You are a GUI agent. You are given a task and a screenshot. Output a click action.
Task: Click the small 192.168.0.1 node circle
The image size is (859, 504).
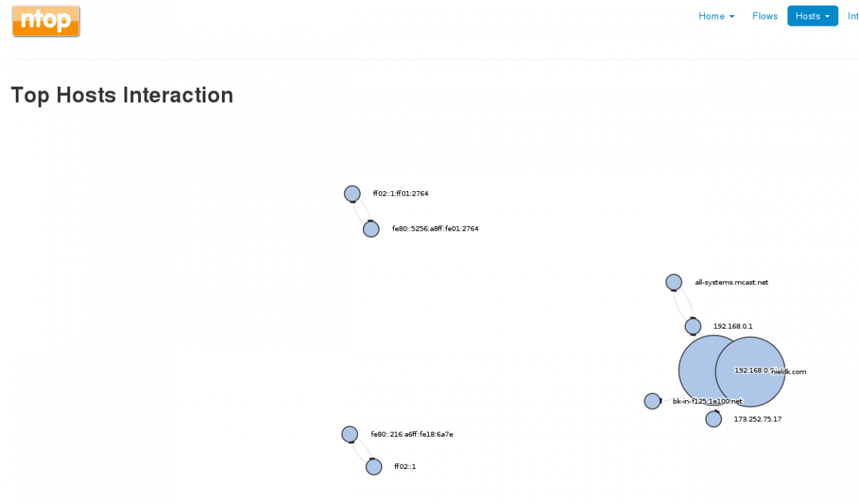[x=693, y=326]
